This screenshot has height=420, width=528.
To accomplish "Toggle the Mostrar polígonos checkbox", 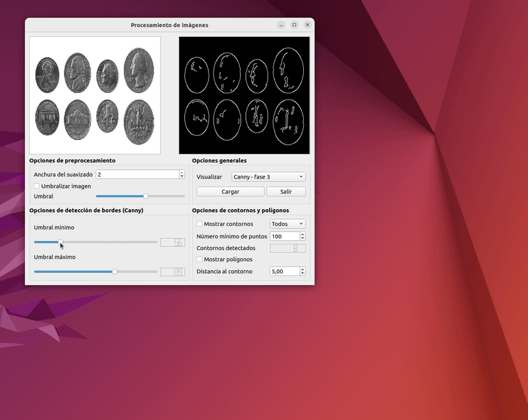I will (200, 259).
